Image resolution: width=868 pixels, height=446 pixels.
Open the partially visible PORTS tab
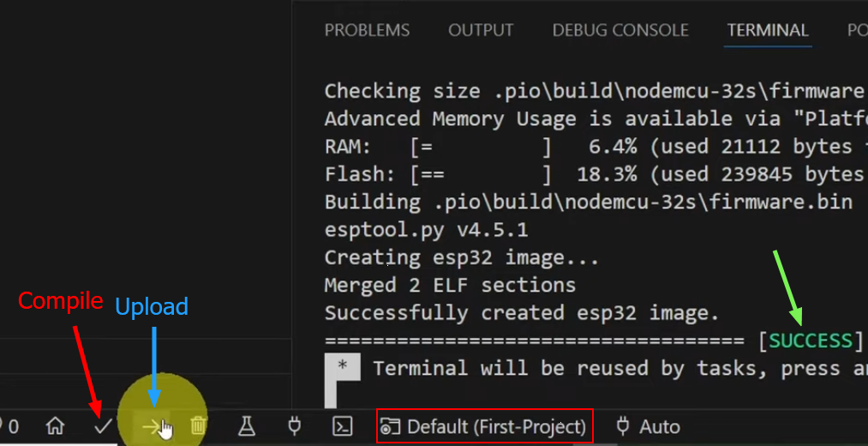click(x=857, y=30)
